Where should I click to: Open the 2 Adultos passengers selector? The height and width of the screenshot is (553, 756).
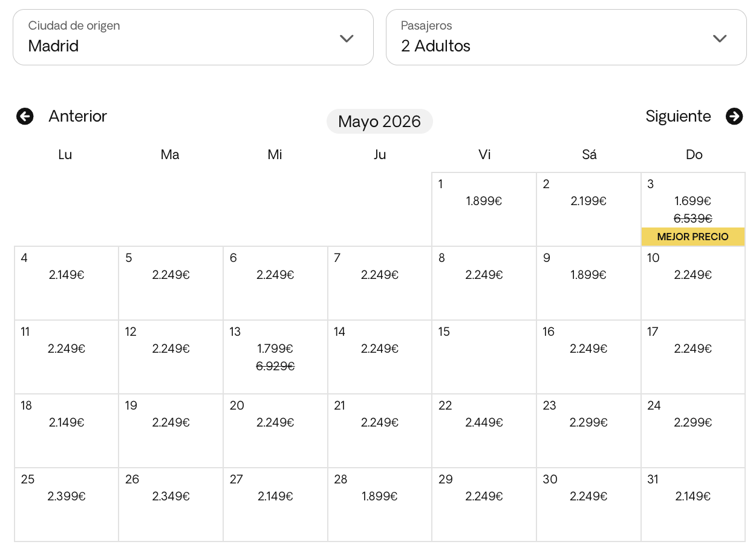pyautogui.click(x=565, y=38)
